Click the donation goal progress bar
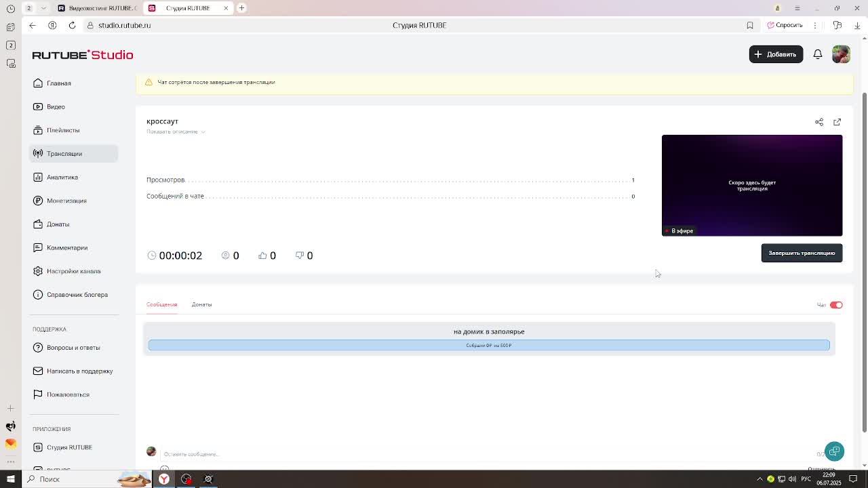The height and width of the screenshot is (488, 868). click(489, 345)
